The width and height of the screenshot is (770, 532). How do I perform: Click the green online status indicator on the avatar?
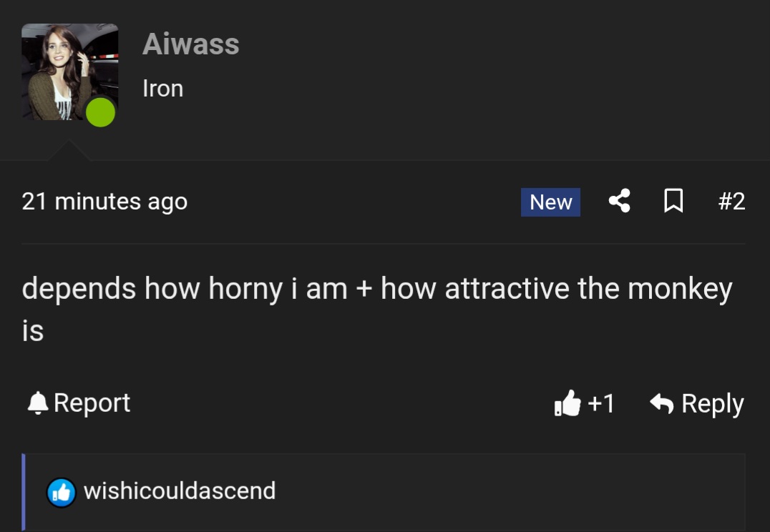100,113
